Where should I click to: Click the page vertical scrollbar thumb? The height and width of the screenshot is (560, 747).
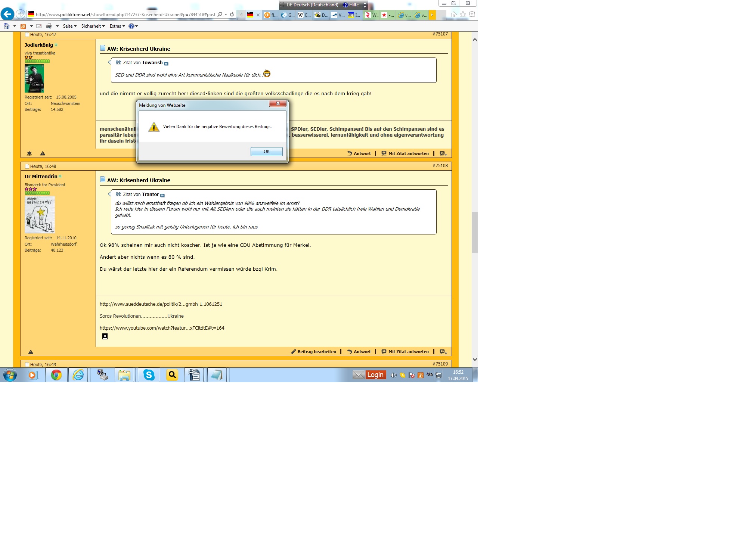(x=475, y=232)
